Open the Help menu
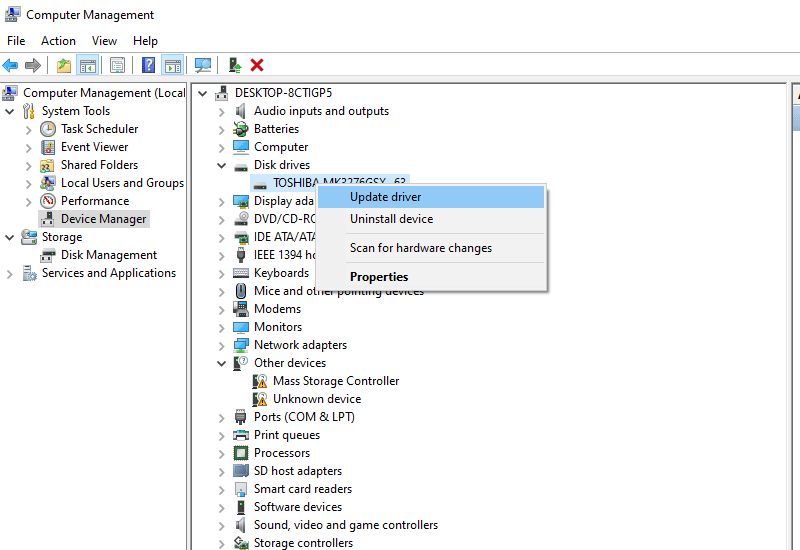This screenshot has height=550, width=800. tap(145, 41)
